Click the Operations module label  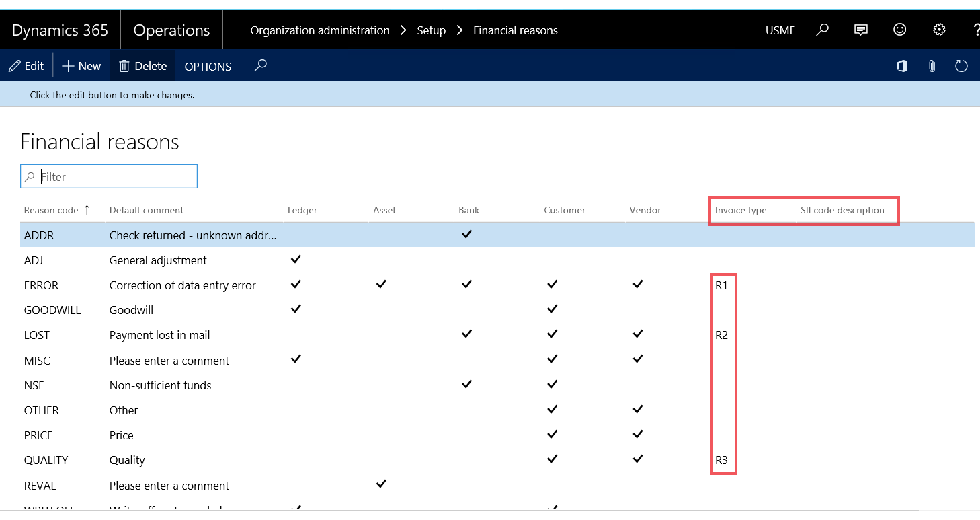[171, 30]
